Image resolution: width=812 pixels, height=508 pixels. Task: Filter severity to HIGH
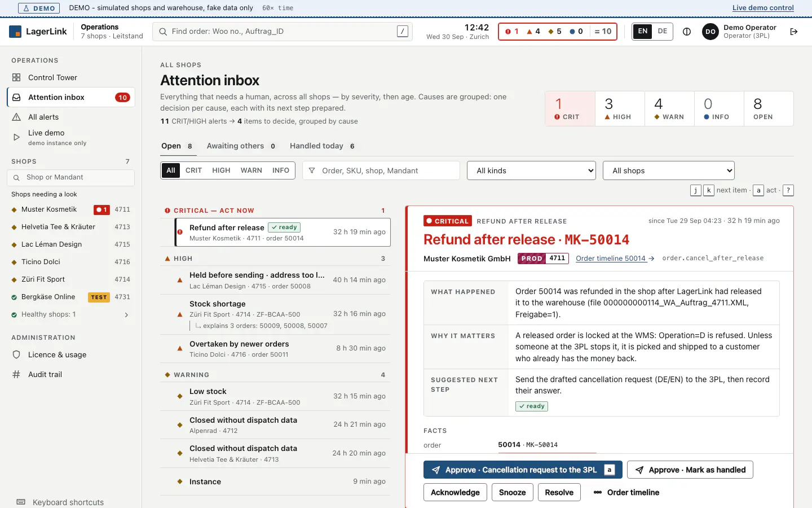[221, 170]
